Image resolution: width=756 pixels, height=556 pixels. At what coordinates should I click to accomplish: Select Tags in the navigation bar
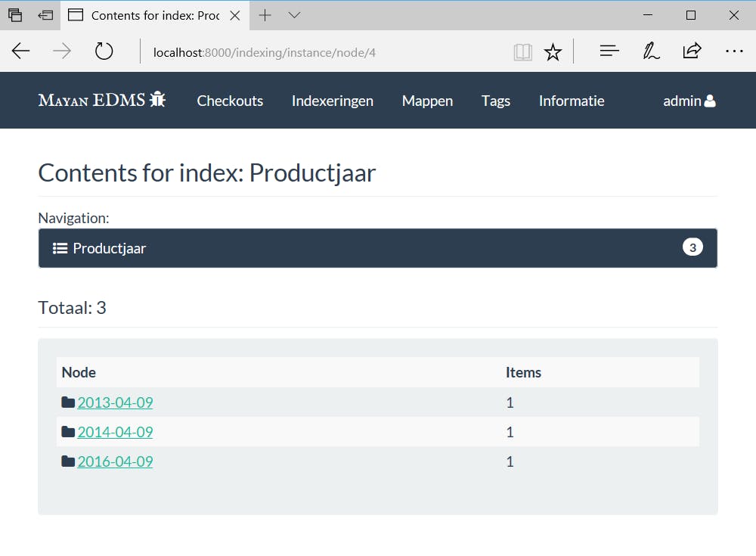(496, 101)
